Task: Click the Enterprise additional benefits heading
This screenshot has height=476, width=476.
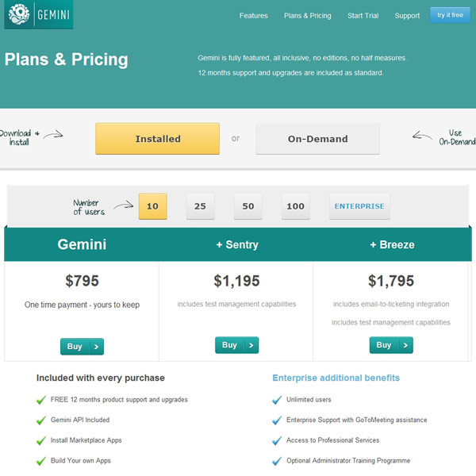Action: pyautogui.click(x=336, y=378)
